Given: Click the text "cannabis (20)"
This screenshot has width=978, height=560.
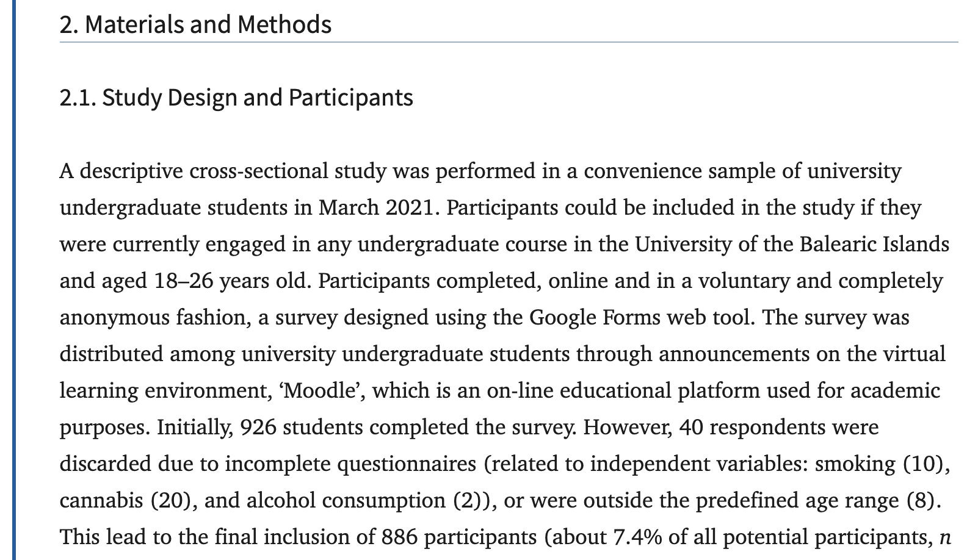Looking at the screenshot, I should coord(126,501).
